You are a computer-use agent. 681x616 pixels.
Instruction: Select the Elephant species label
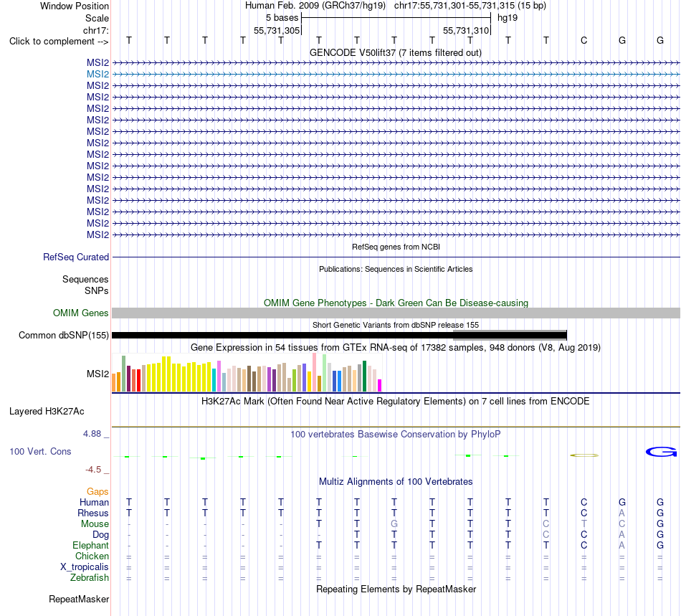click(91, 545)
